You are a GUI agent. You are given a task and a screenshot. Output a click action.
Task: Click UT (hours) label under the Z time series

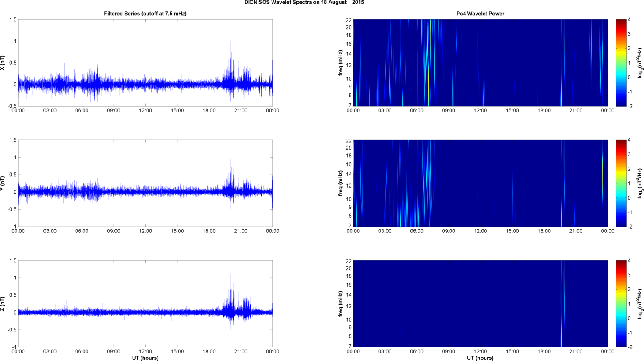pyautogui.click(x=145, y=358)
